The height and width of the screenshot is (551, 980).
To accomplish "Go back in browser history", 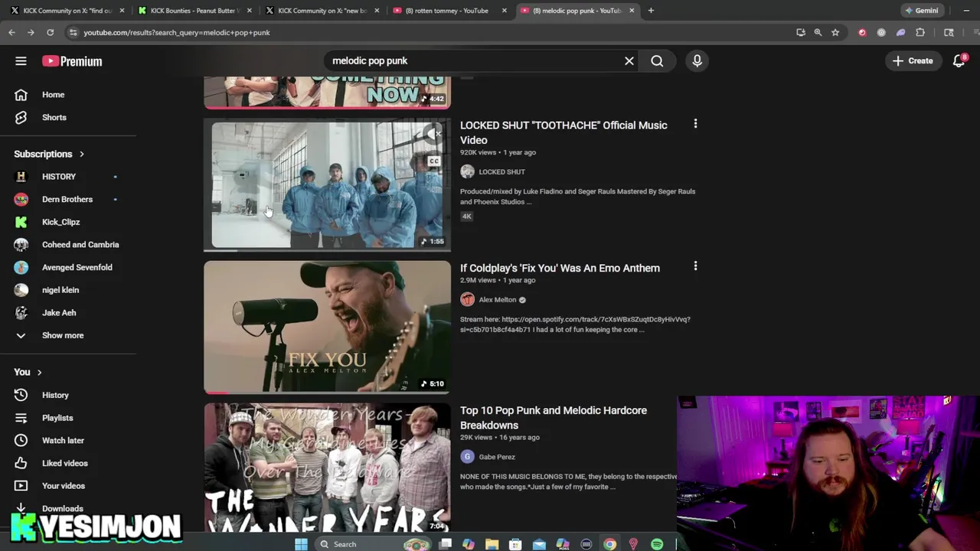I will pyautogui.click(x=11, y=32).
